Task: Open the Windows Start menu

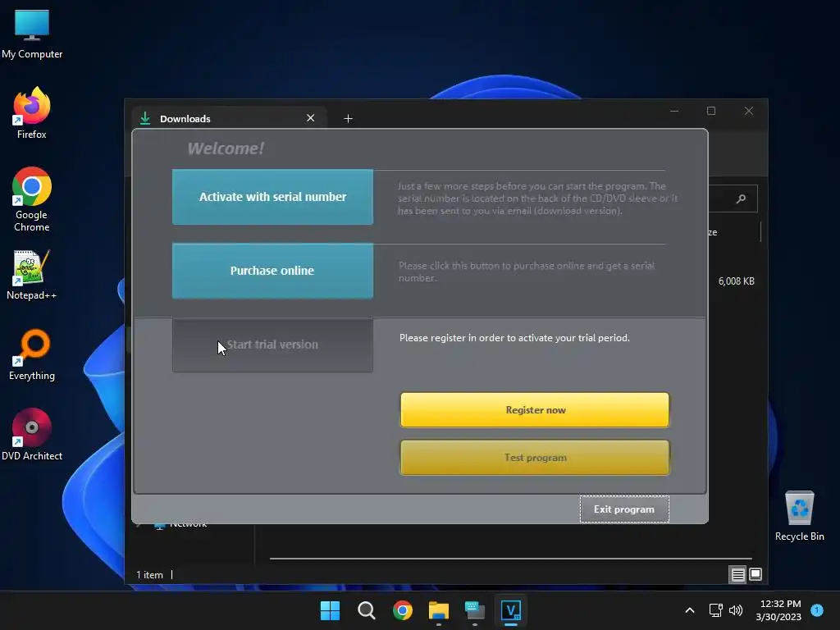Action: pos(330,610)
